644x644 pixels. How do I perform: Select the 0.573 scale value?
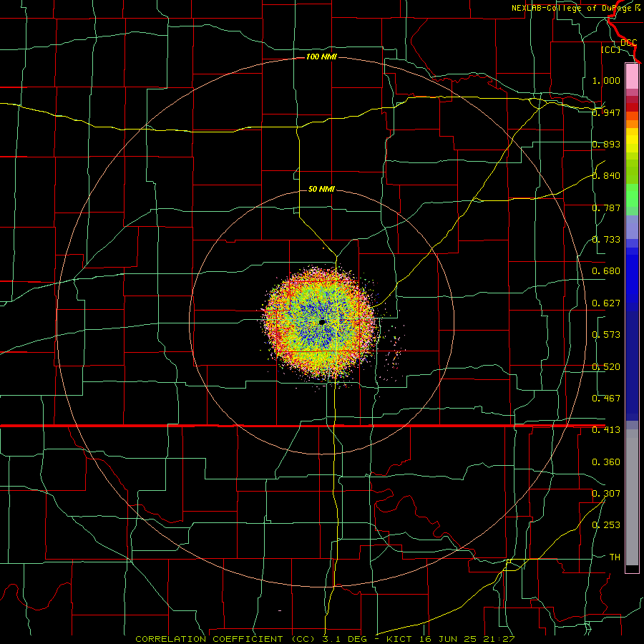(606, 335)
